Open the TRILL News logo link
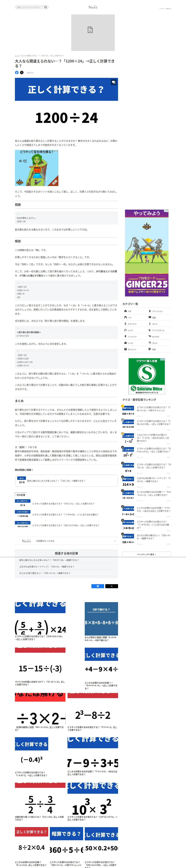 (x=93, y=7)
